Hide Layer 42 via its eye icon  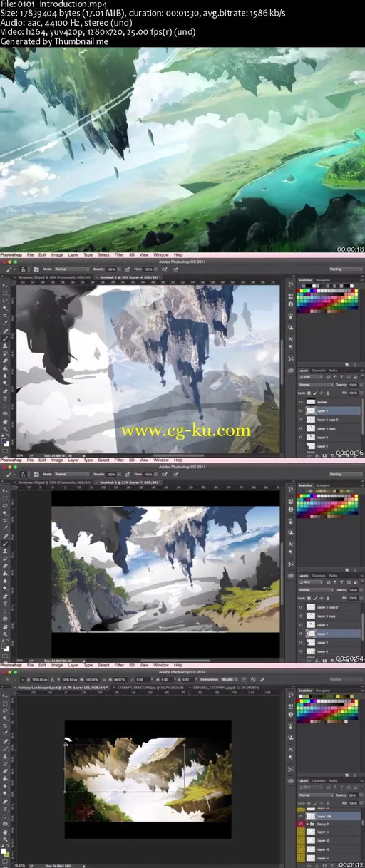coord(301,849)
